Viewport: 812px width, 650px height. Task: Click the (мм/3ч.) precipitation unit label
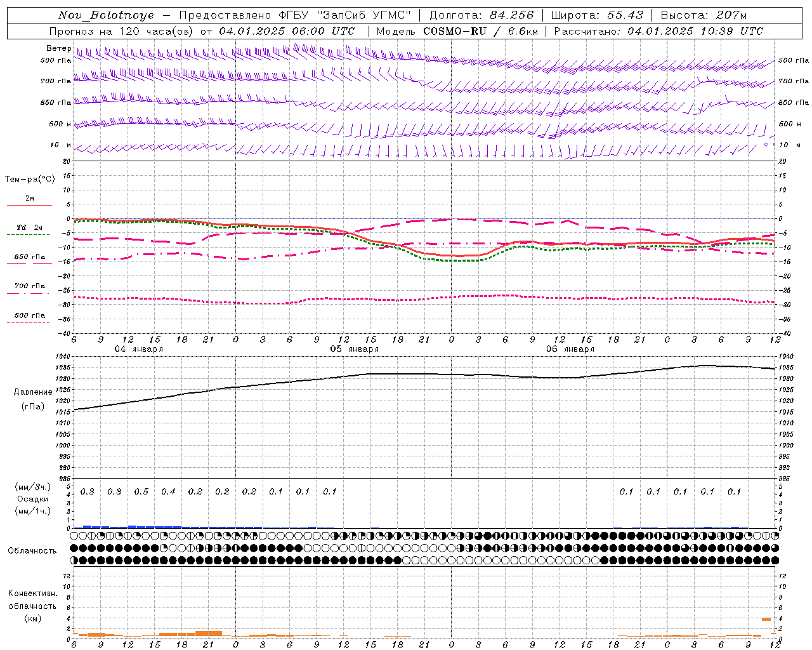click(x=33, y=487)
